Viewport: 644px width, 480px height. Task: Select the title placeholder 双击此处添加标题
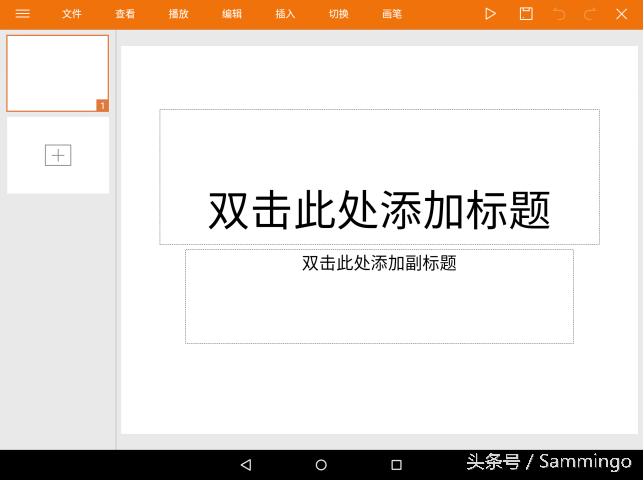click(380, 177)
